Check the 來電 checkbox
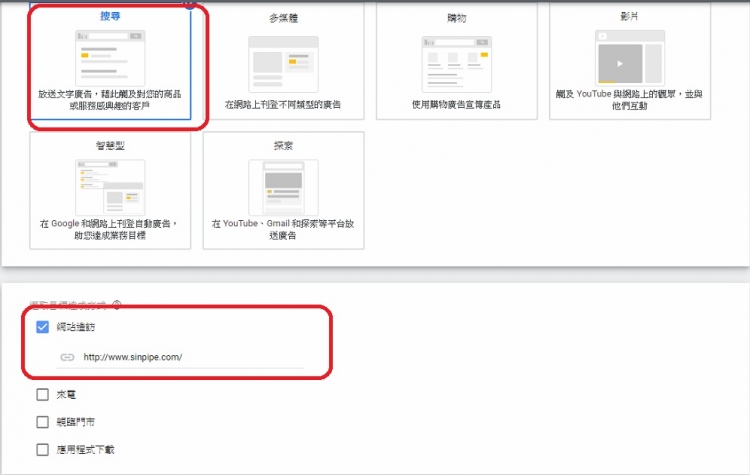The width and height of the screenshot is (750, 475). (x=43, y=395)
